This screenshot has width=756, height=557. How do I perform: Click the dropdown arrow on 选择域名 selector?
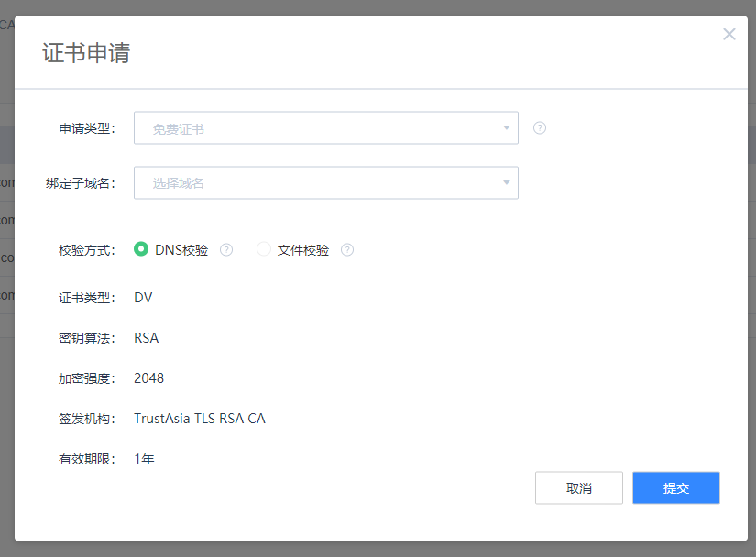coord(506,182)
